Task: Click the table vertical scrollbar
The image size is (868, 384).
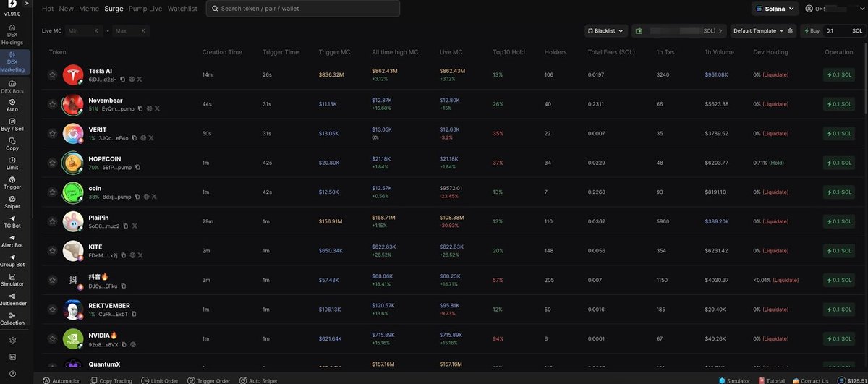Action: [865, 80]
